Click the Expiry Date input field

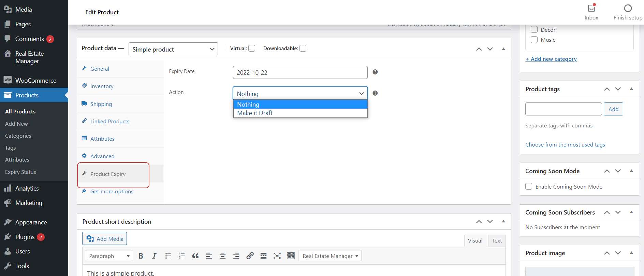(x=300, y=72)
